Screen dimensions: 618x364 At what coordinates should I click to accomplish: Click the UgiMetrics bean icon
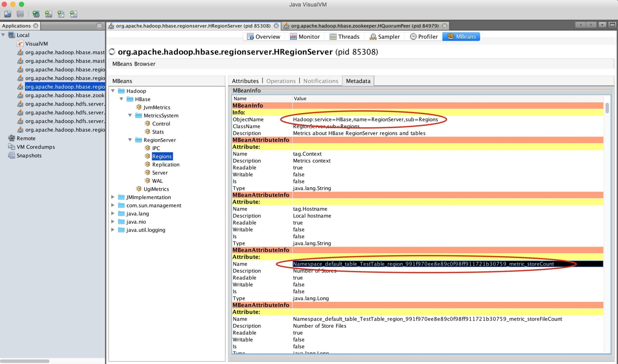pos(139,189)
